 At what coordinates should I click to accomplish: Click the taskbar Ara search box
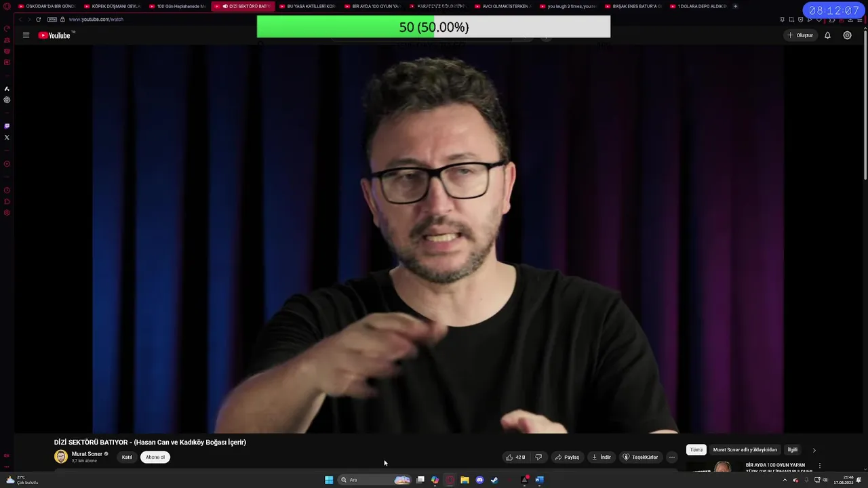pyautogui.click(x=375, y=480)
